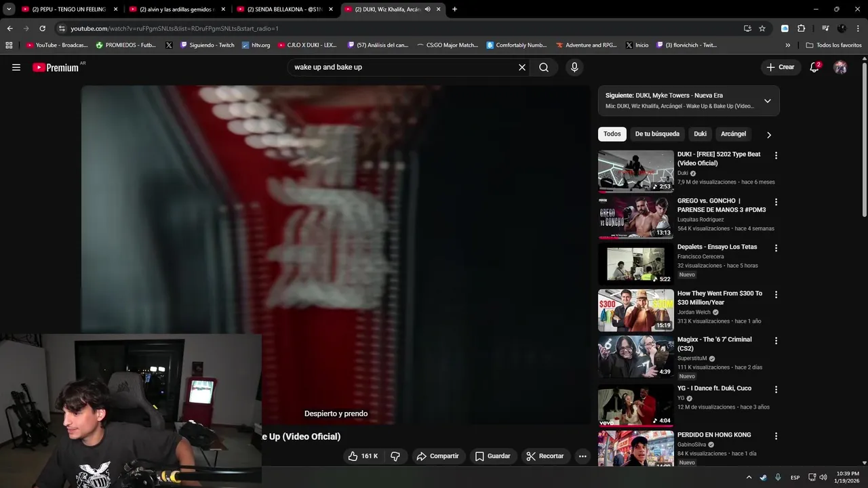Image resolution: width=868 pixels, height=488 pixels.
Task: Open the notifications bell
Action: coord(814,67)
